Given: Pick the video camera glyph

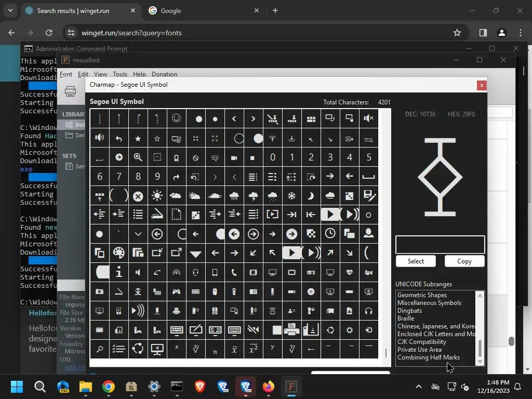Looking at the screenshot, I should [234, 157].
